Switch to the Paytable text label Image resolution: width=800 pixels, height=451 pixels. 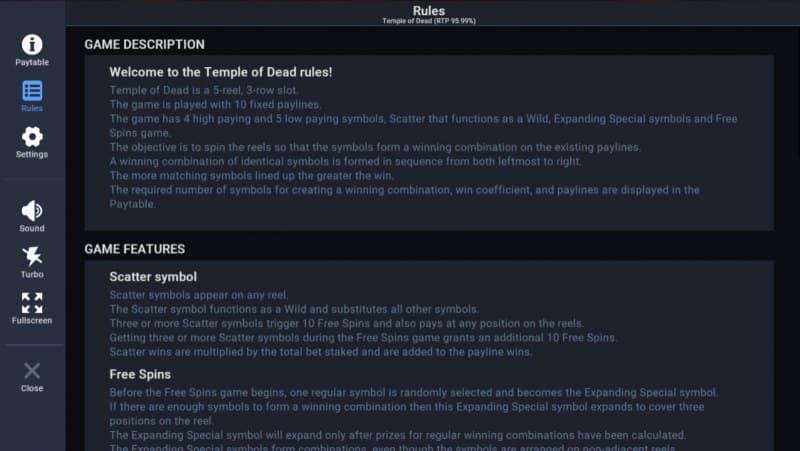point(32,63)
